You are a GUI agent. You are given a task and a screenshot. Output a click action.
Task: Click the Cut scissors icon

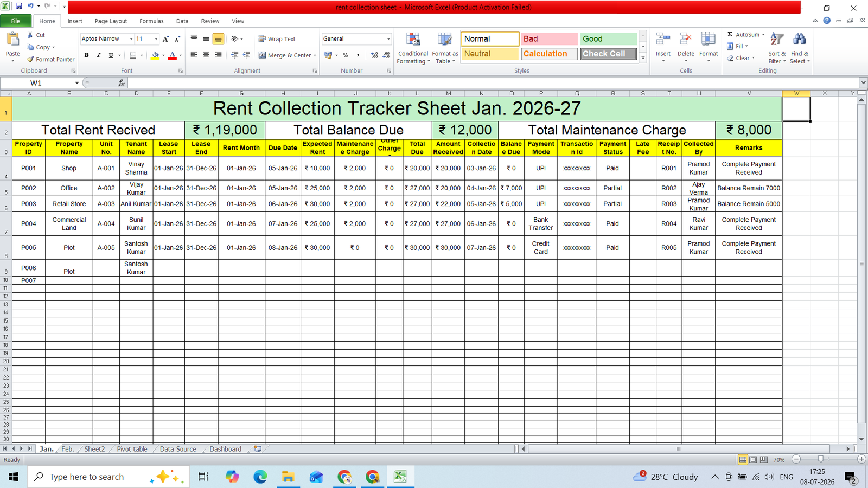(30, 35)
